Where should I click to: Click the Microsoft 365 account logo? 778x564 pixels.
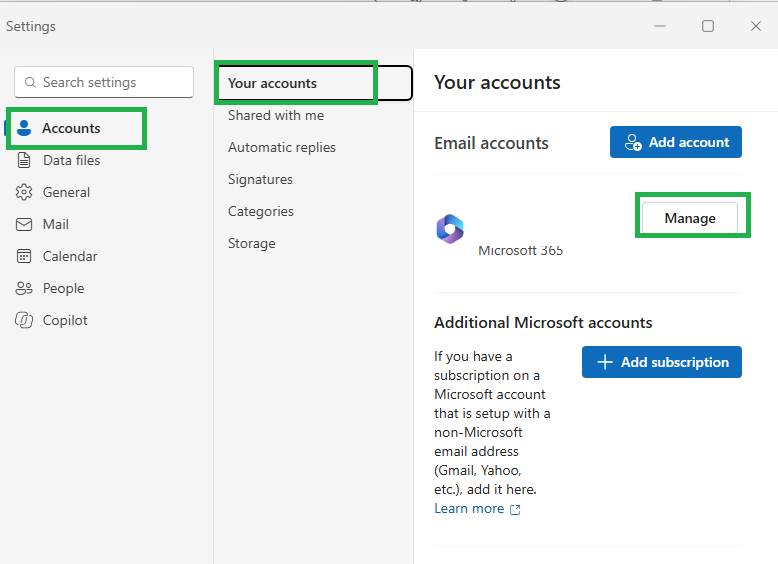[x=450, y=229]
